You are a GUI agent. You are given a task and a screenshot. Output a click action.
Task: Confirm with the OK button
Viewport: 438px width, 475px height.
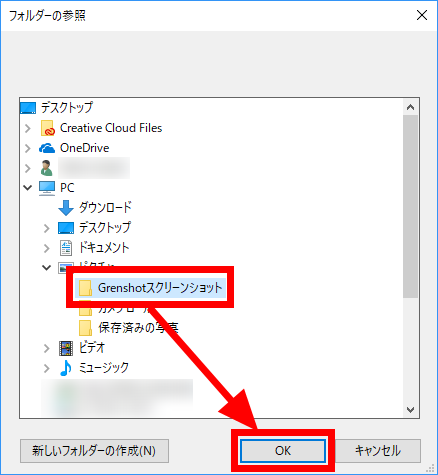coord(283,451)
